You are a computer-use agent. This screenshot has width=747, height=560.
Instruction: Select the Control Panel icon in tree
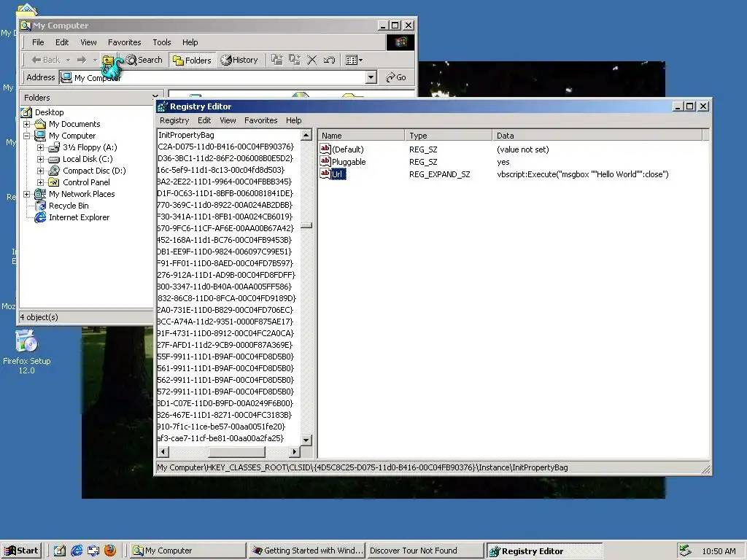pyautogui.click(x=54, y=182)
